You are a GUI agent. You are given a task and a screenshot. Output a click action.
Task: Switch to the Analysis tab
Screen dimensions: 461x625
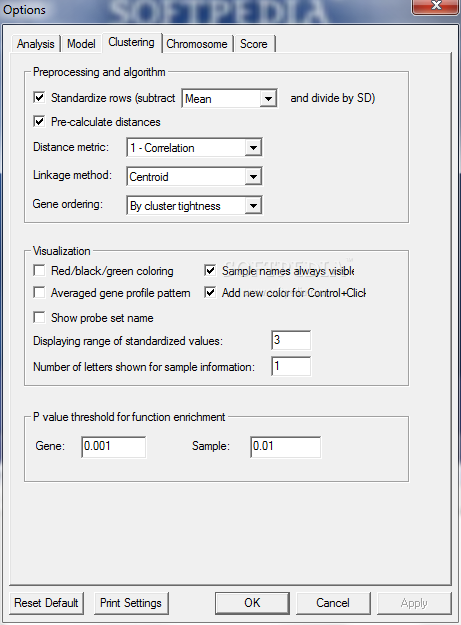click(x=35, y=44)
